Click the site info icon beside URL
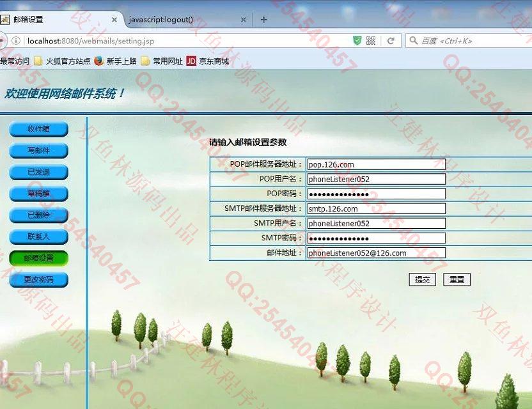Image resolution: width=532 pixels, height=409 pixels. coord(16,41)
